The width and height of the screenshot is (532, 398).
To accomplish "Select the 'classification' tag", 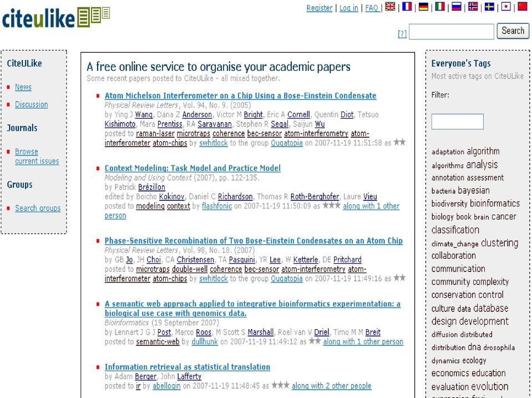I will 455,230.
